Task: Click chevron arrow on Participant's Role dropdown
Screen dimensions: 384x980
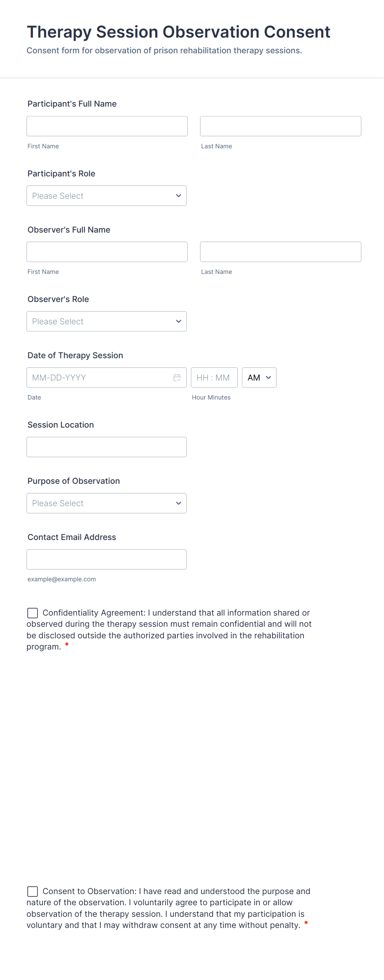Action: (178, 196)
